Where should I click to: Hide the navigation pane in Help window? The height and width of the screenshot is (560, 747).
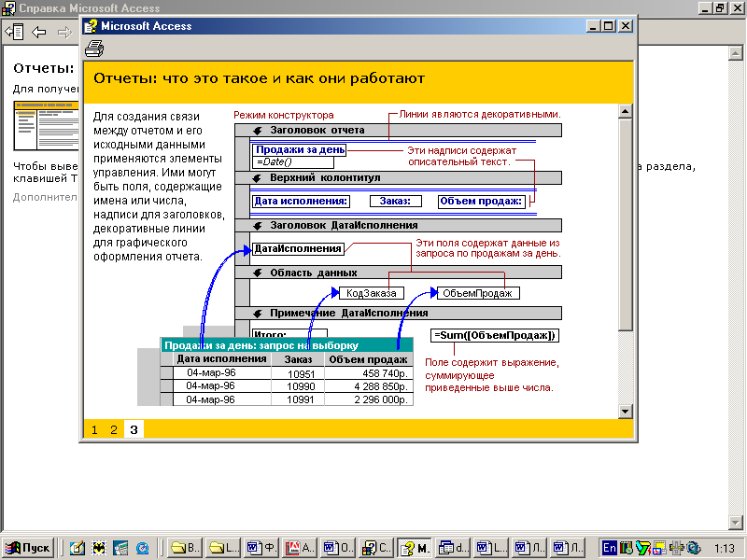[x=14, y=32]
